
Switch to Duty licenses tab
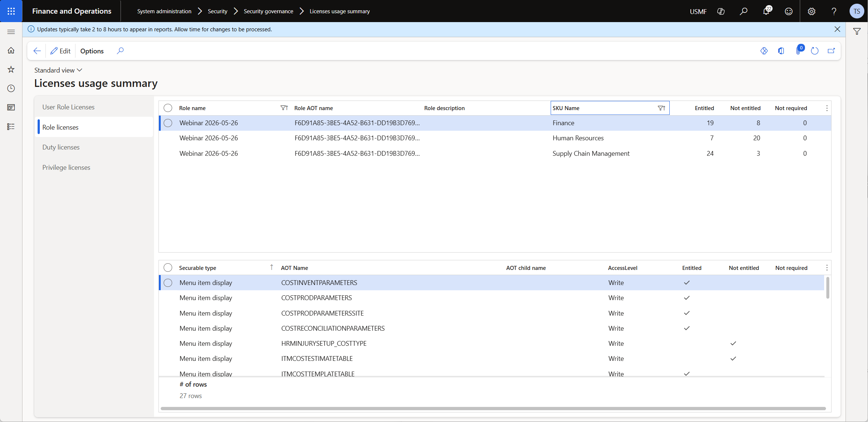(x=61, y=147)
